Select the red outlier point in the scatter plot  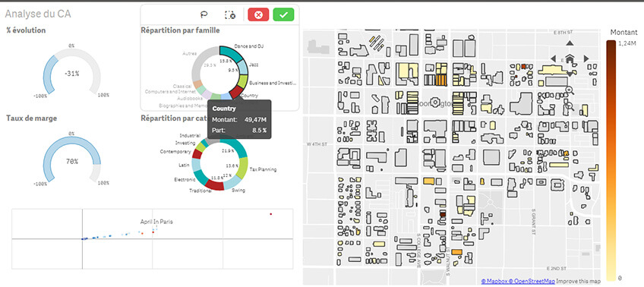click(270, 214)
